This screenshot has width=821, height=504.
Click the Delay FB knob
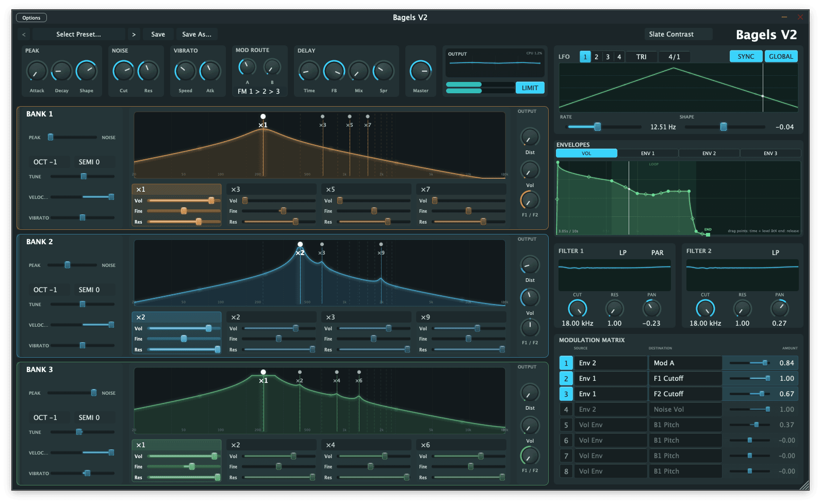[334, 71]
